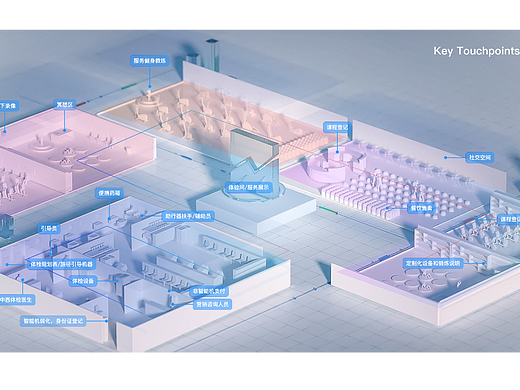Click the 餐饮售卖 label
Screen dimensions: 520x390
pos(421,208)
